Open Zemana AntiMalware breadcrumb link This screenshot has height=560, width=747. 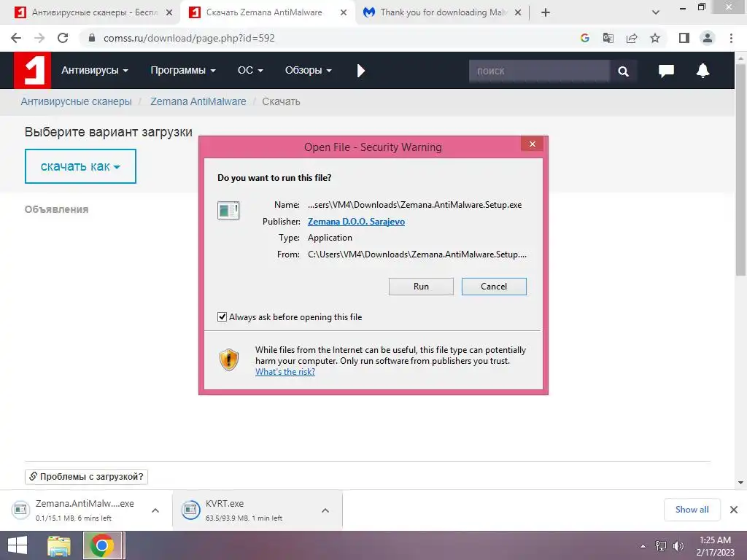[198, 101]
